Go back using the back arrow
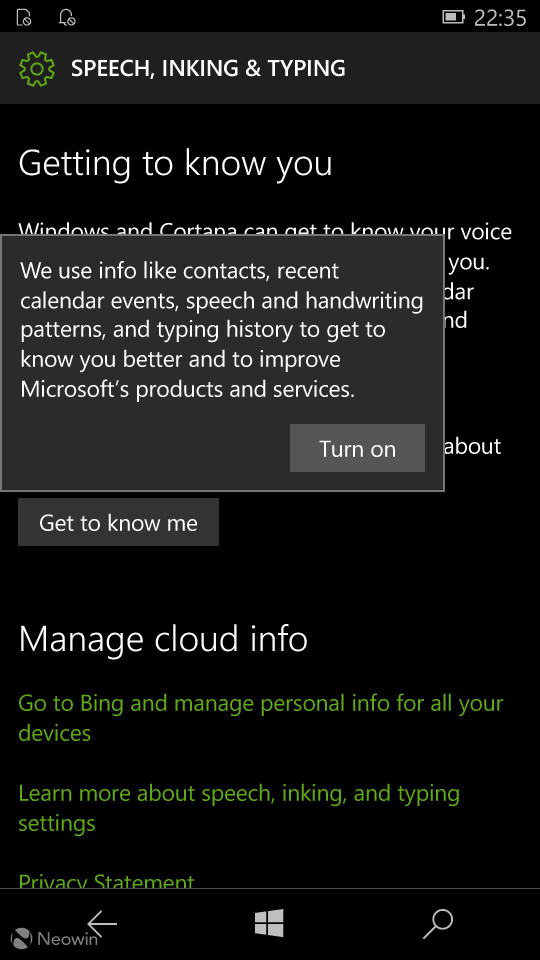Image resolution: width=540 pixels, height=960 pixels. click(x=102, y=923)
